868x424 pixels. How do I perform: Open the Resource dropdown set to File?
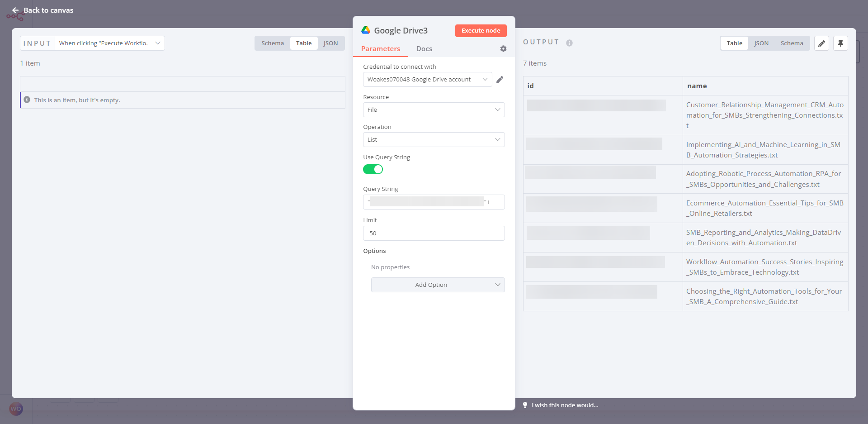(x=434, y=110)
